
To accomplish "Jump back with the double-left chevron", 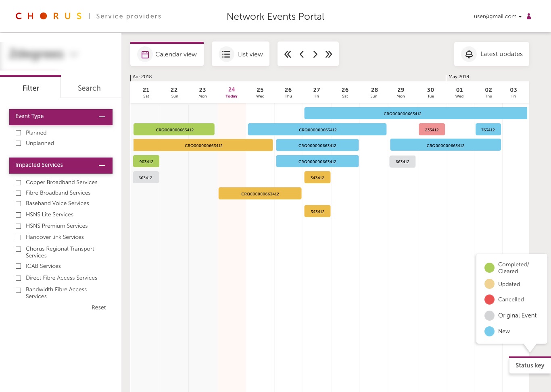I will tap(288, 54).
